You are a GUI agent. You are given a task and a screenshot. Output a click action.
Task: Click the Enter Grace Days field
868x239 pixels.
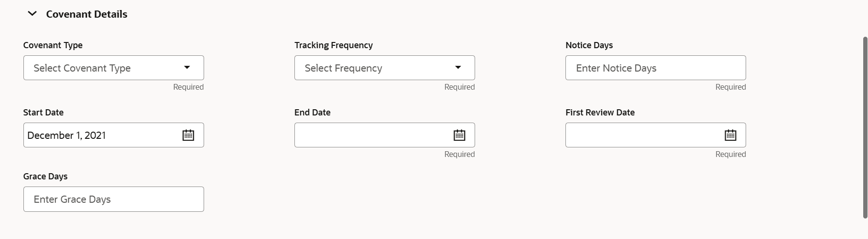113,199
